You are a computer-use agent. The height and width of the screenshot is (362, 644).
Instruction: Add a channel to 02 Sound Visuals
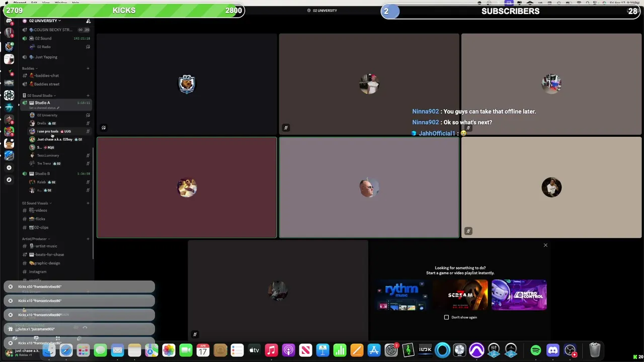(88, 203)
